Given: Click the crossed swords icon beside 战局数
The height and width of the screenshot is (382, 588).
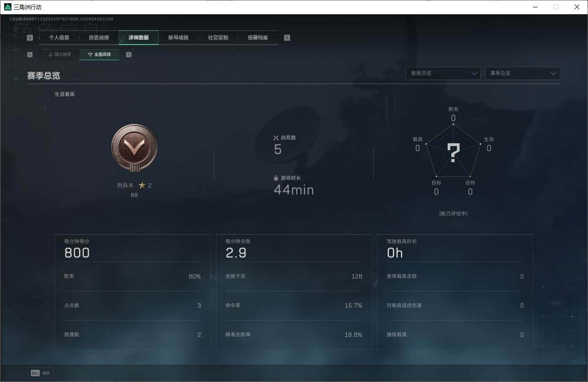Looking at the screenshot, I should tap(276, 138).
